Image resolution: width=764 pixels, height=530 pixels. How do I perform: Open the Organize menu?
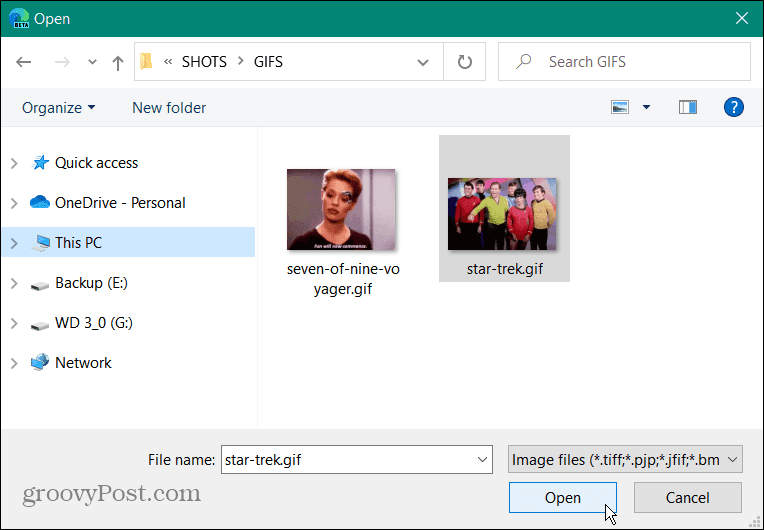(58, 108)
